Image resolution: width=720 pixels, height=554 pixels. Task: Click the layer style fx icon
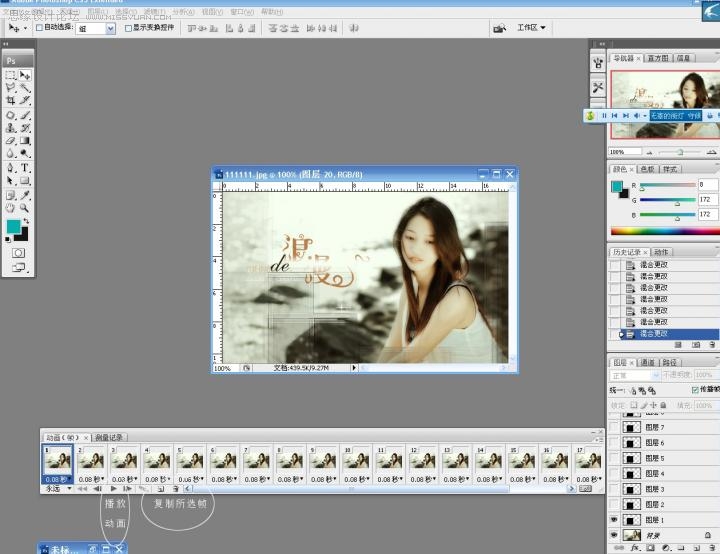tap(635, 548)
